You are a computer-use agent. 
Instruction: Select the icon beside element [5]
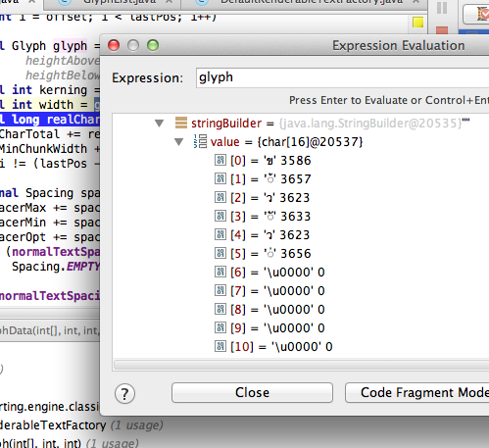(x=220, y=253)
